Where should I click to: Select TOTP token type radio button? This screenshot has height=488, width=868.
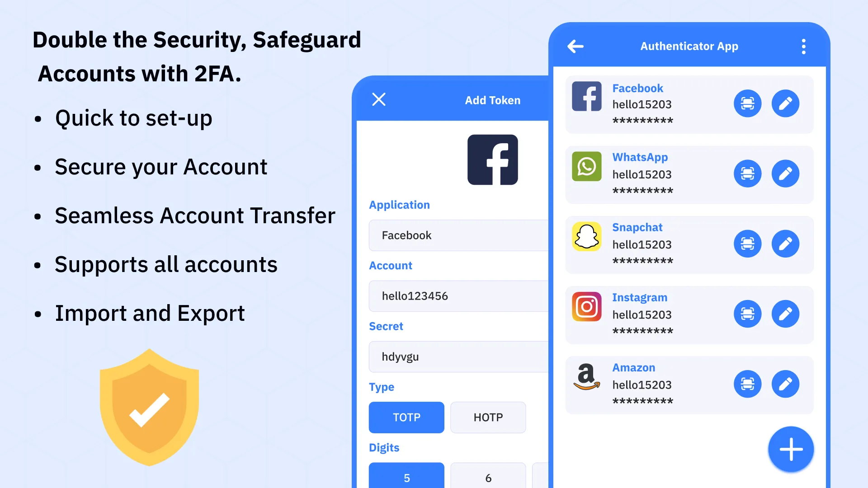pyautogui.click(x=406, y=417)
